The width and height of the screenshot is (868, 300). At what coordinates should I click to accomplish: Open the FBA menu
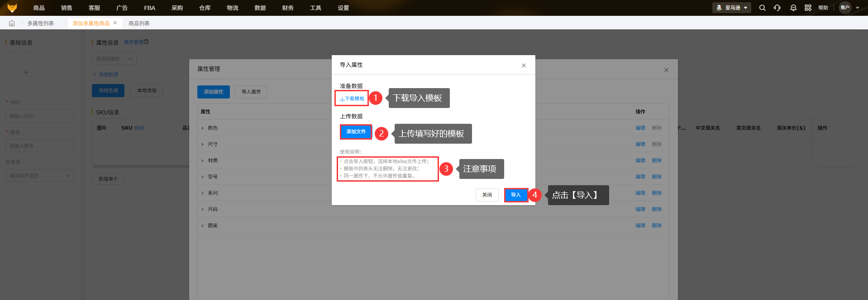coord(149,8)
